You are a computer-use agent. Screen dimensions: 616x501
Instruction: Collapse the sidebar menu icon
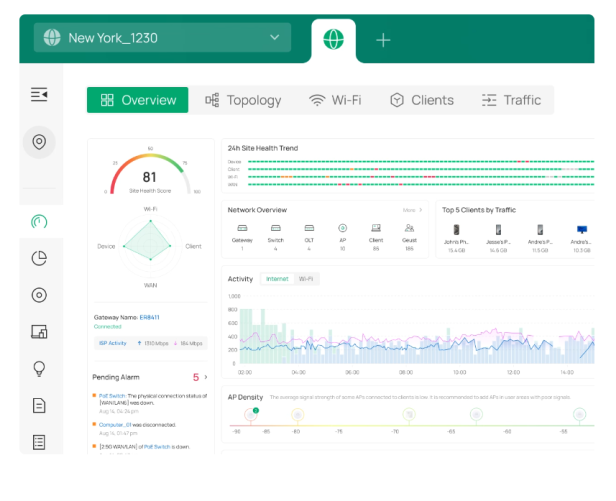[x=39, y=94]
